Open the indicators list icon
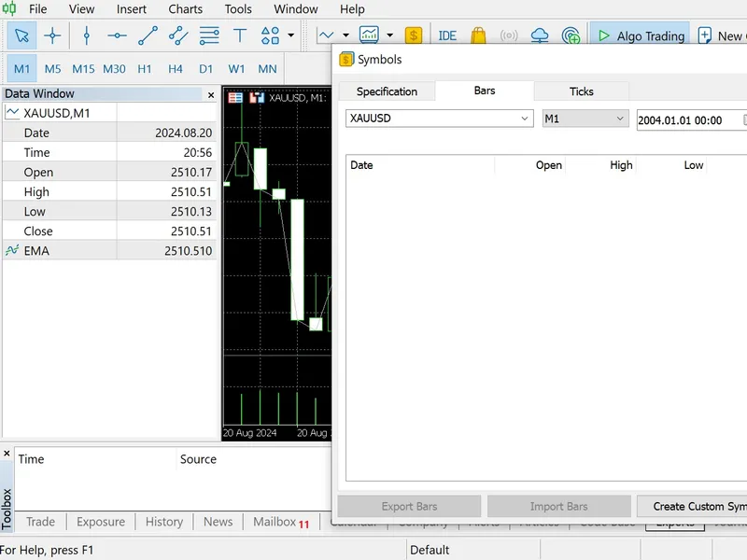Screen dimensions: 747x560 369,35
